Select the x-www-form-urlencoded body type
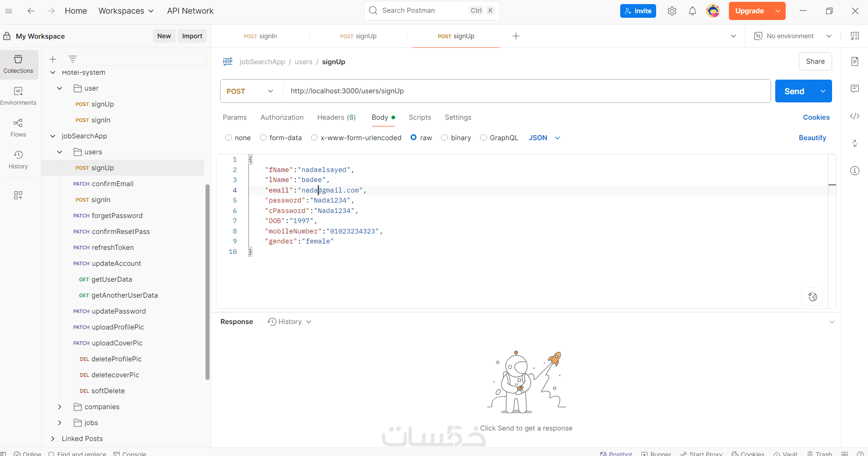The height and width of the screenshot is (456, 868). 314,137
